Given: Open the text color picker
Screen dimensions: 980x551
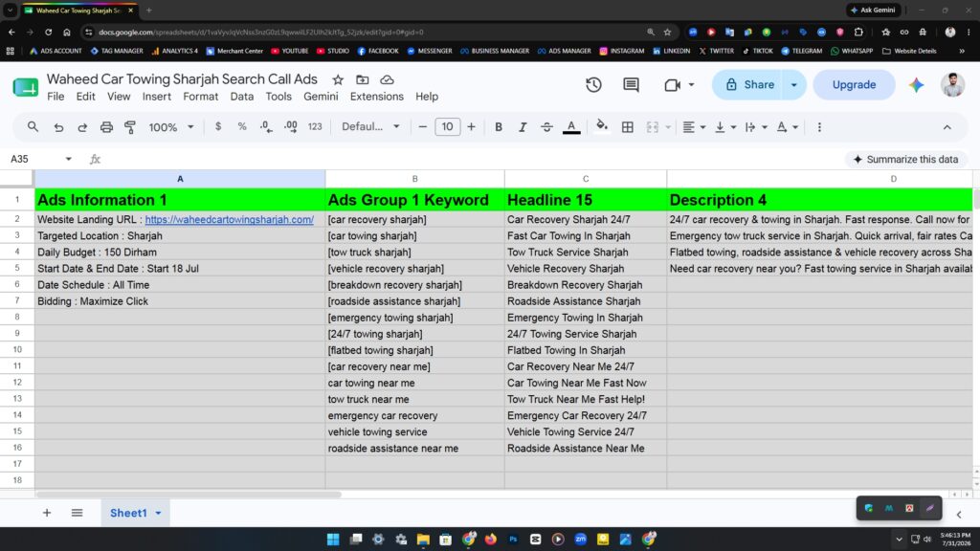Looking at the screenshot, I should click(571, 127).
